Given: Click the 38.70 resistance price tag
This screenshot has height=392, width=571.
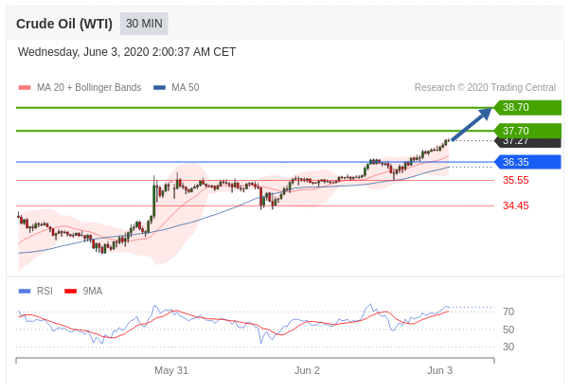Looking at the screenshot, I should point(526,107).
